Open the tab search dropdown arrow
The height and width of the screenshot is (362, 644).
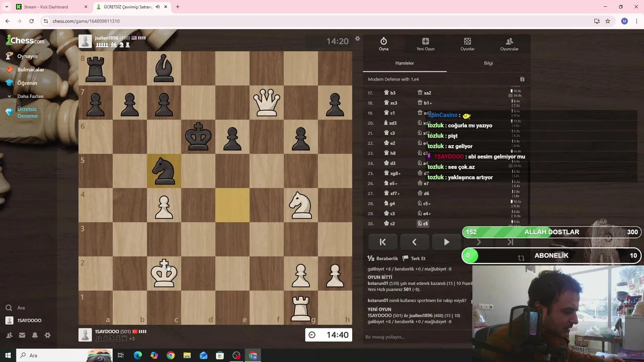tap(7, 7)
